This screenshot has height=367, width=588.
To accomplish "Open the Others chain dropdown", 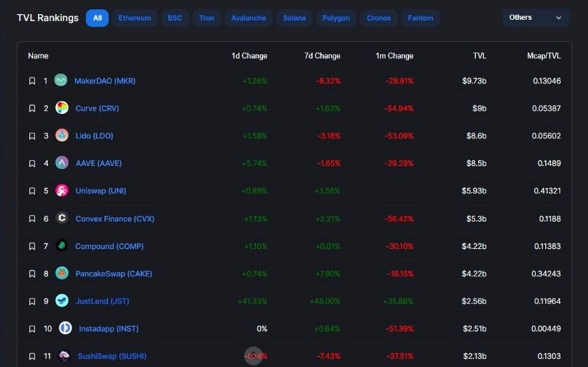I will tap(536, 17).
